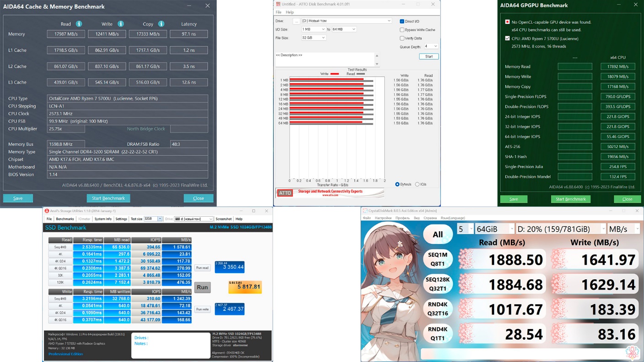Click the ATTO Disk Benchmark title bar icon

[278, 4]
